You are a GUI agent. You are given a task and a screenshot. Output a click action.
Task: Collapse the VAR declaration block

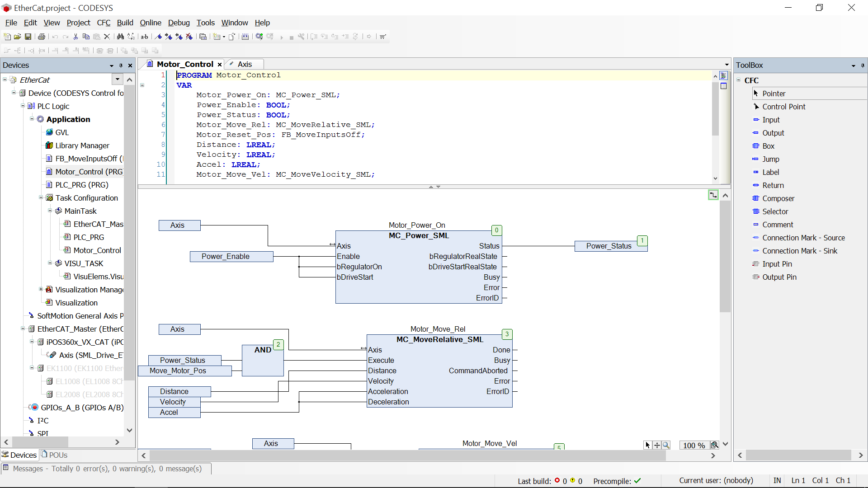142,85
